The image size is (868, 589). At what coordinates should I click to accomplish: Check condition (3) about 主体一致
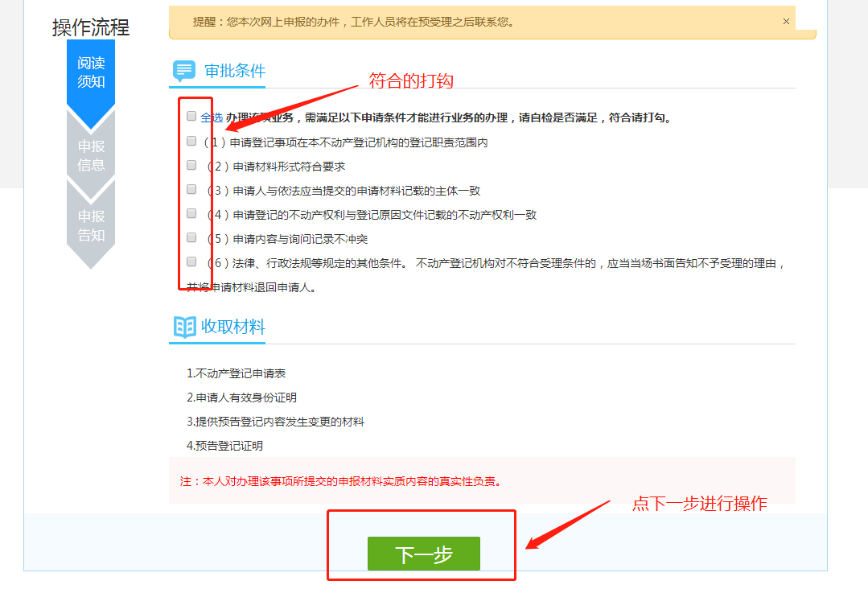pyautogui.click(x=191, y=189)
